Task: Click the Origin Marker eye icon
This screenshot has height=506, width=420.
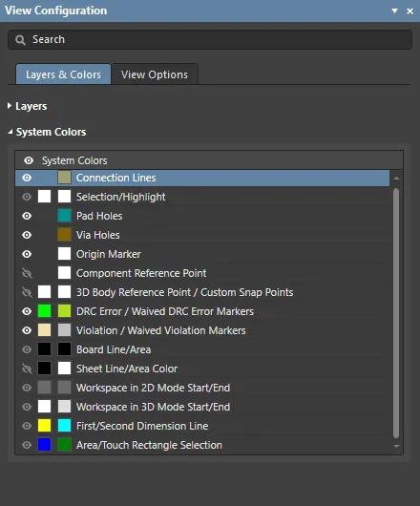Action: (x=27, y=254)
